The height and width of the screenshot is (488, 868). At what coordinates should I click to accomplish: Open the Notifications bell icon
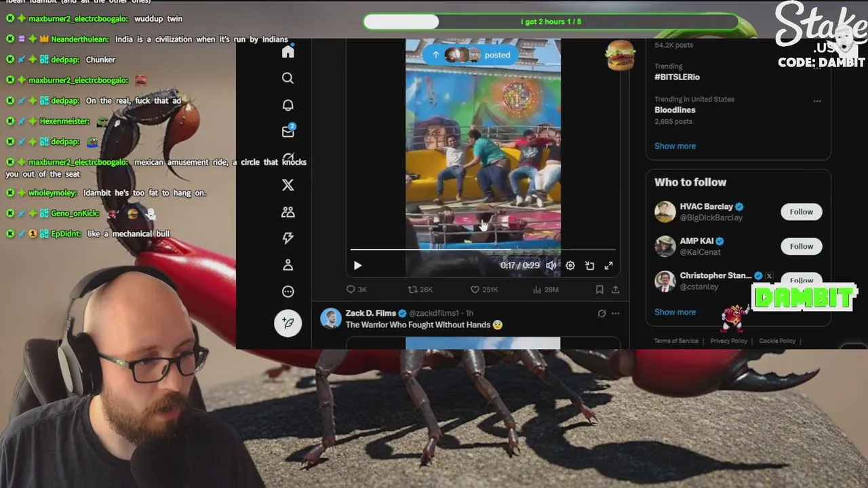click(288, 105)
